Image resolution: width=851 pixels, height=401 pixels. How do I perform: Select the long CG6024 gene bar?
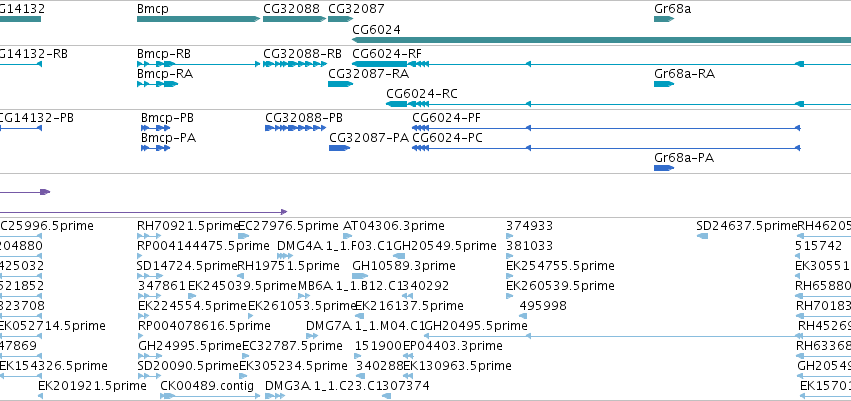(x=601, y=40)
